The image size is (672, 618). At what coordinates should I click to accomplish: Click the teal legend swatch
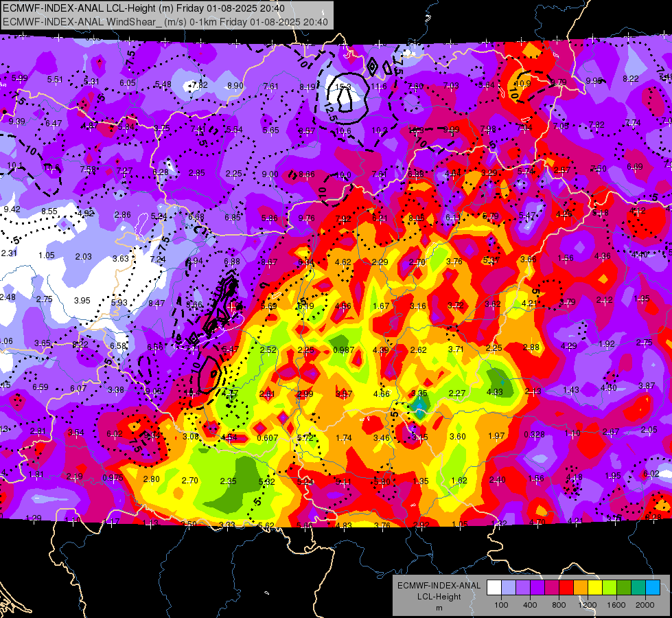coord(638,588)
